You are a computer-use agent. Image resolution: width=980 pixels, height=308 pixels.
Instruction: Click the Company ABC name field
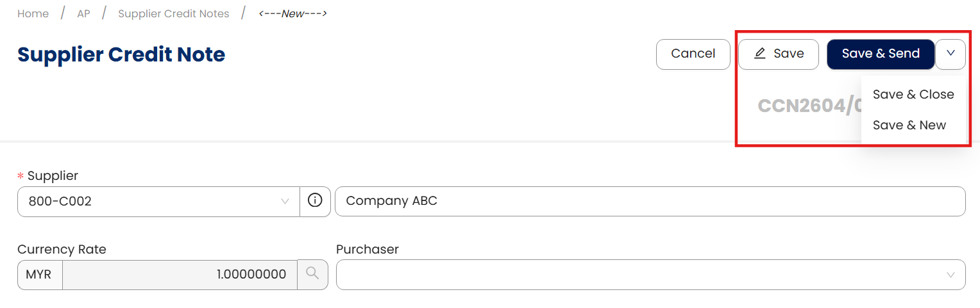click(650, 201)
